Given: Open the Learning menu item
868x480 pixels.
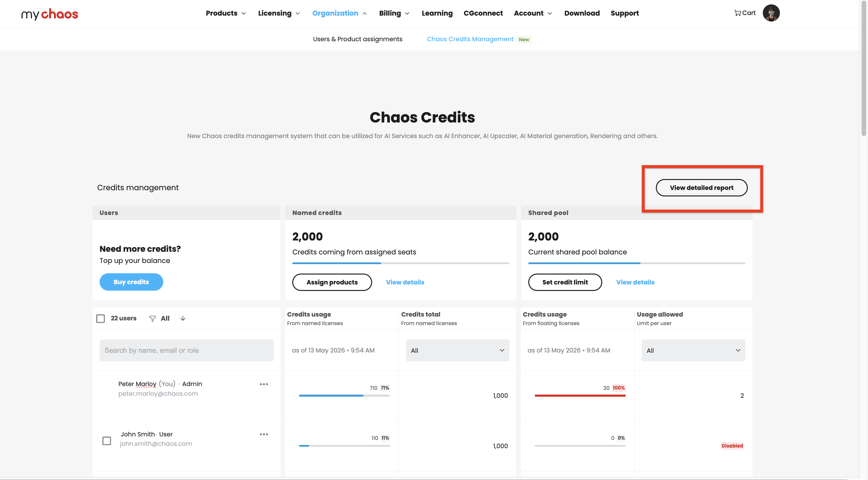Looking at the screenshot, I should pos(437,13).
